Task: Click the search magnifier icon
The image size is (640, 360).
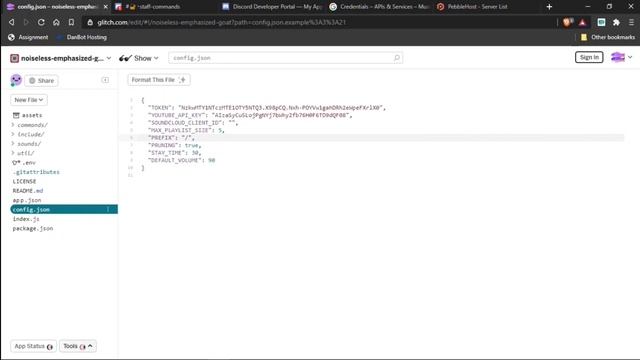Action: pos(397,58)
